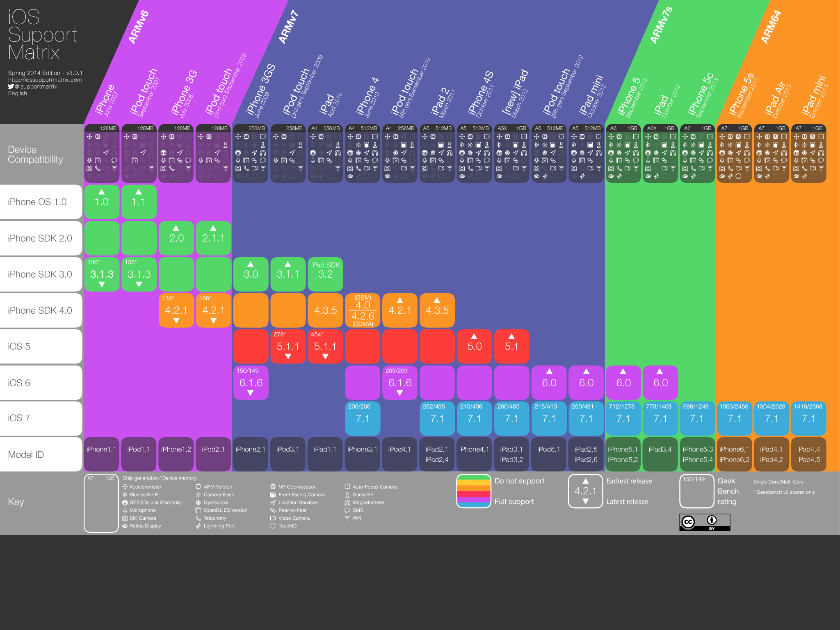Click the 7.1 cell scored 712/1278

coord(623,418)
